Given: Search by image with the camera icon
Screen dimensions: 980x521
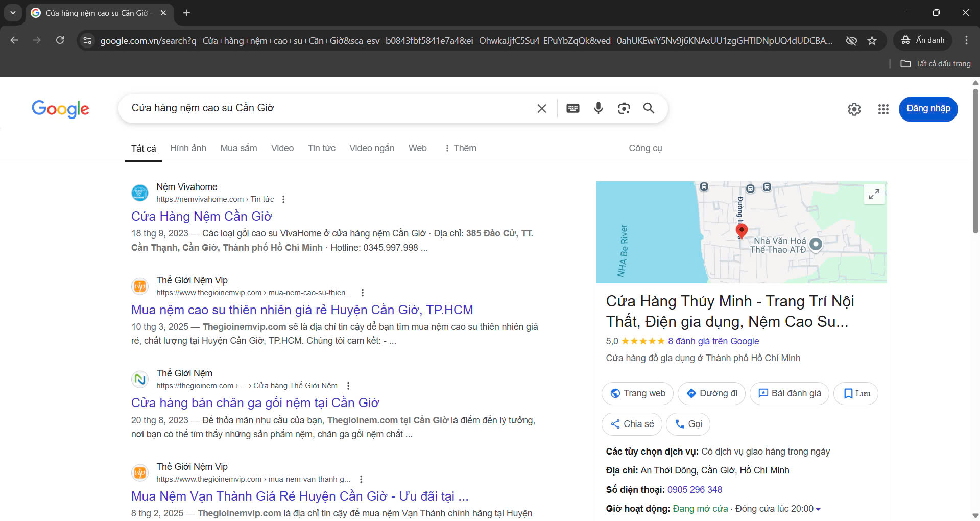Looking at the screenshot, I should click(624, 108).
